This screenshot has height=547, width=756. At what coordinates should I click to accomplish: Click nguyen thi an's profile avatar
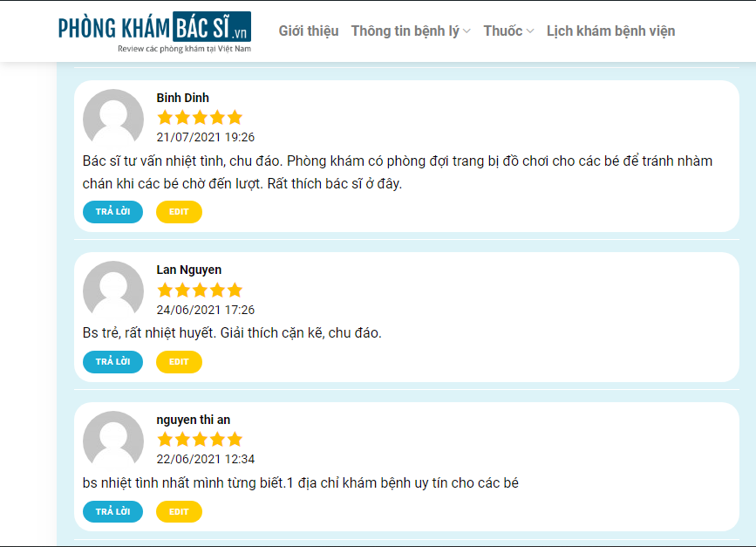tap(113, 439)
